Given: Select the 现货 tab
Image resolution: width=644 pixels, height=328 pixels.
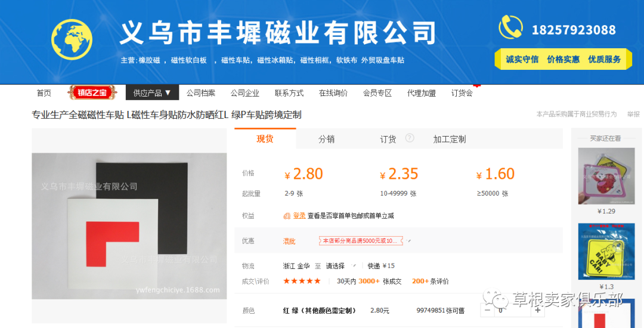Looking at the screenshot, I should pyautogui.click(x=265, y=139).
